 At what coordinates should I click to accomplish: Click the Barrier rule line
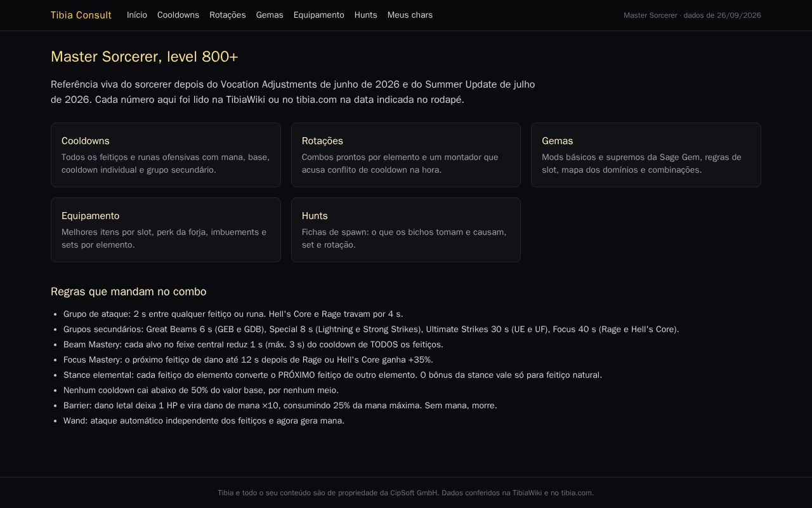(x=280, y=406)
